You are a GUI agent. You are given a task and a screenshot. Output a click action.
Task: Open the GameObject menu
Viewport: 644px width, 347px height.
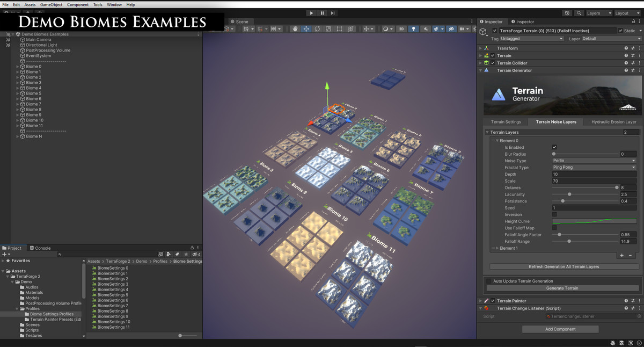(51, 4)
